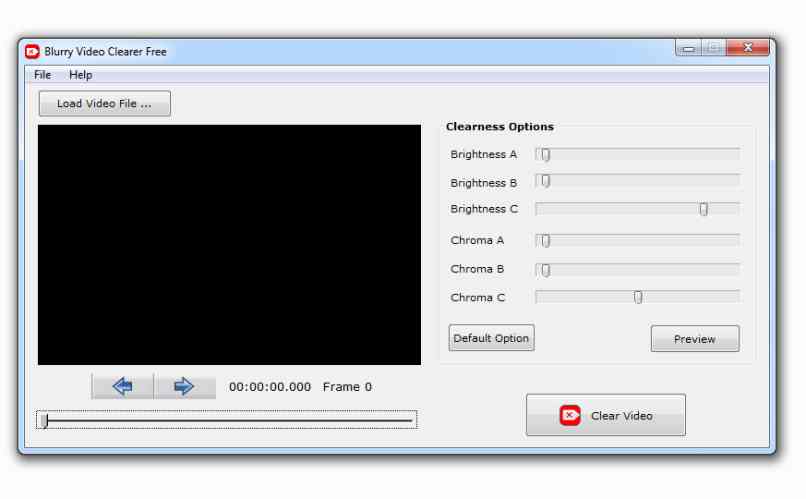The width and height of the screenshot is (806, 499).
Task: Click the video timeline seek bar handle
Action: click(x=43, y=421)
